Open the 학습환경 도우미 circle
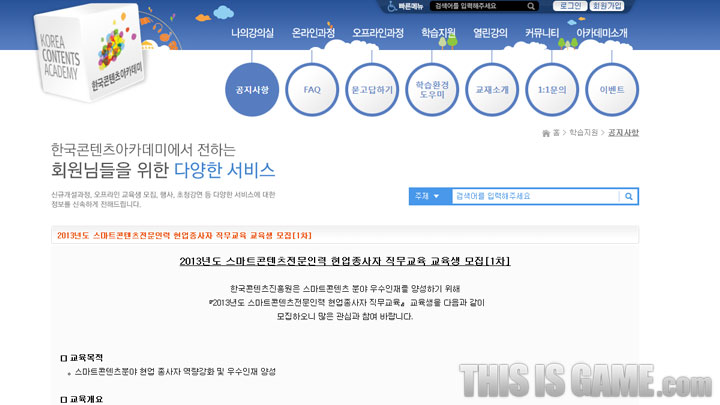This screenshot has width=720, height=405. pyautogui.click(x=432, y=89)
